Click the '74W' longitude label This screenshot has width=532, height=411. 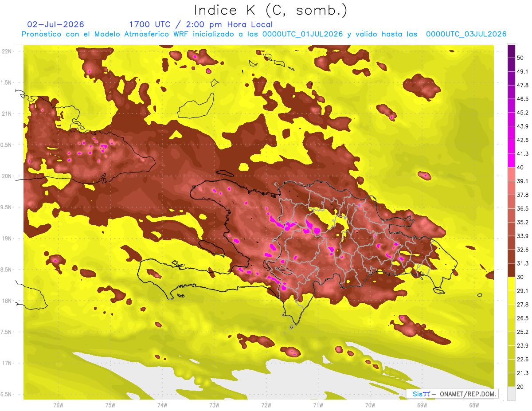162,405
